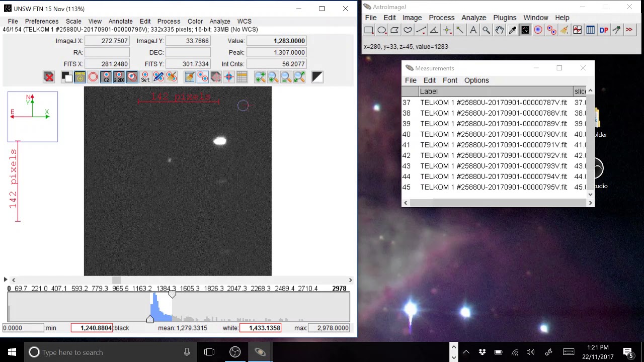The height and width of the screenshot is (362, 644).
Task: Click the zoom to fit icon
Action: tap(299, 77)
